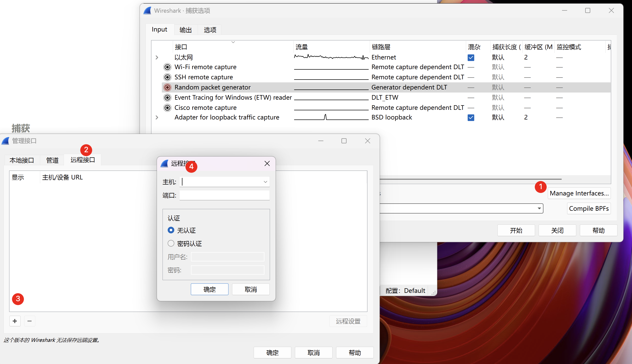The width and height of the screenshot is (632, 364).
Task: Select the Wi-Fi remote capture row
Action: 386,67
